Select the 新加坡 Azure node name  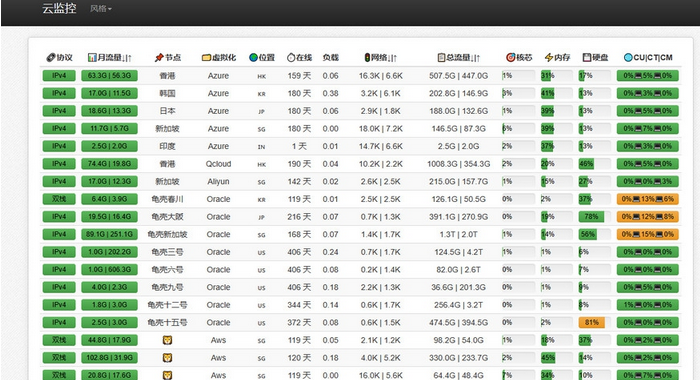167,129
